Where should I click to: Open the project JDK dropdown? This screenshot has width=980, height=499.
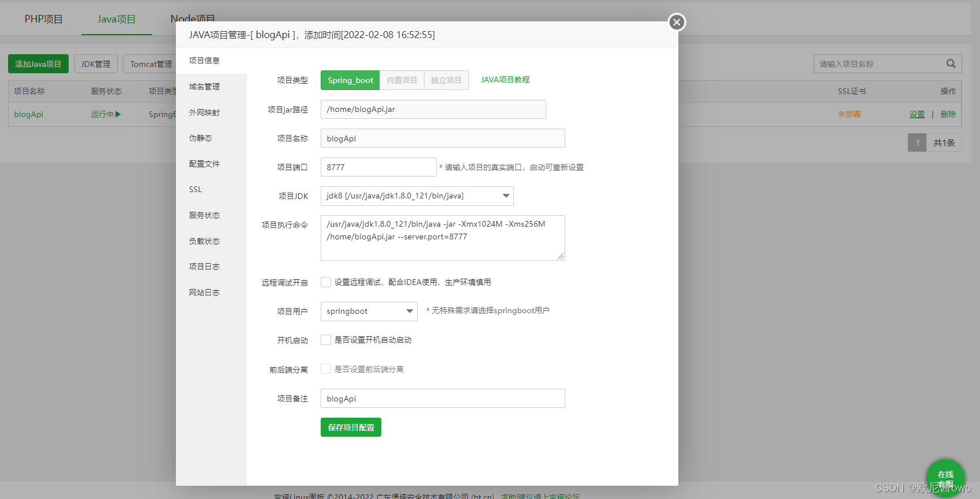pyautogui.click(x=417, y=196)
